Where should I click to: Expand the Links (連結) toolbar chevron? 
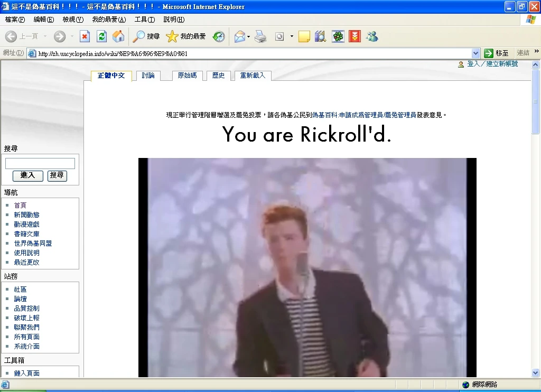point(537,51)
